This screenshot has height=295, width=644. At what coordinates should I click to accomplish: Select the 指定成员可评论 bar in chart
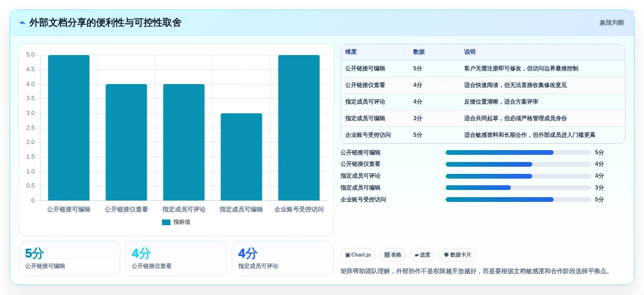(184, 143)
